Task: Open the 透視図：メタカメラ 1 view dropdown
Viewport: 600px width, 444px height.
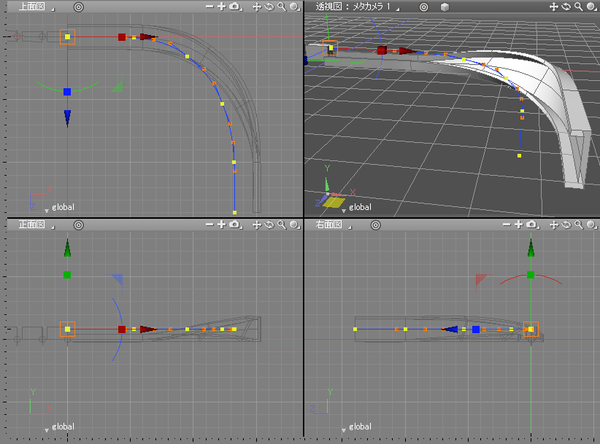Action: click(357, 7)
